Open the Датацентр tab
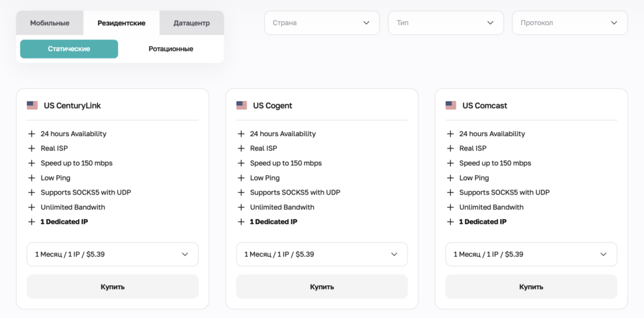644x318 pixels. pos(191,23)
